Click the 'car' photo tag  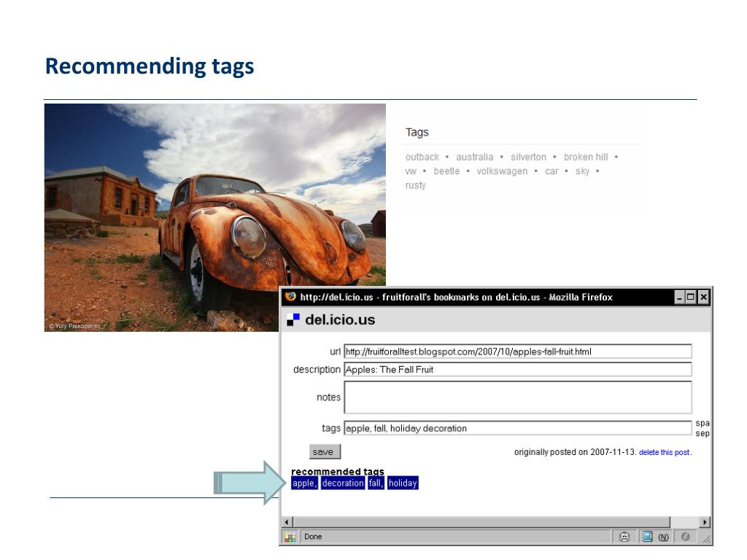click(x=551, y=171)
